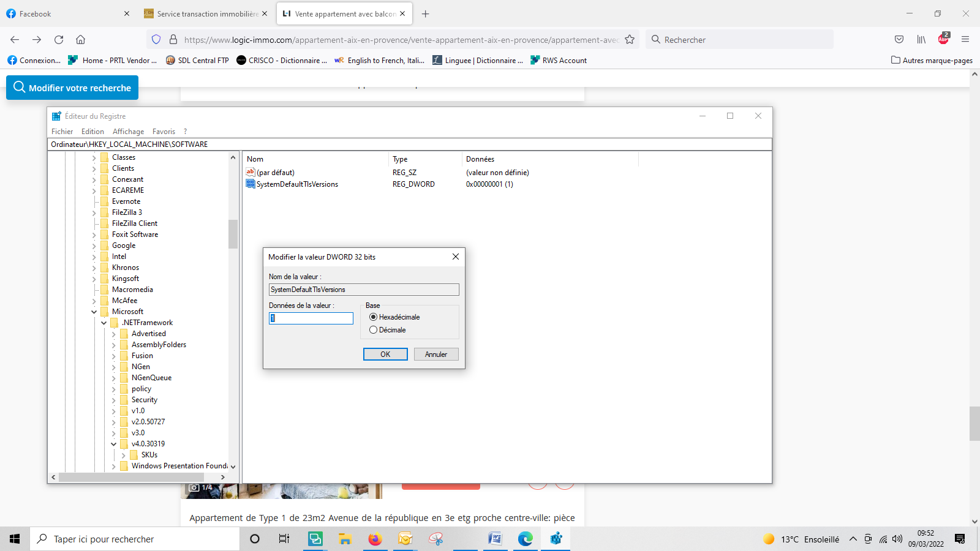Open RWS Account bookmark
980x551 pixels.
pos(559,61)
